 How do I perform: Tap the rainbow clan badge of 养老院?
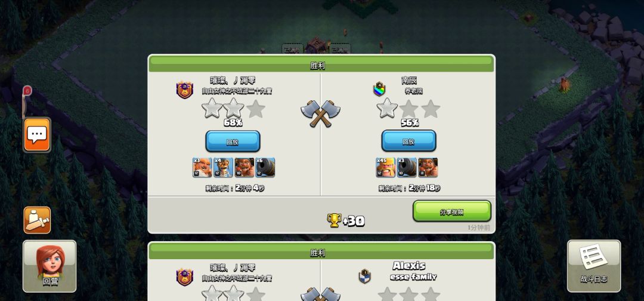pos(379,89)
